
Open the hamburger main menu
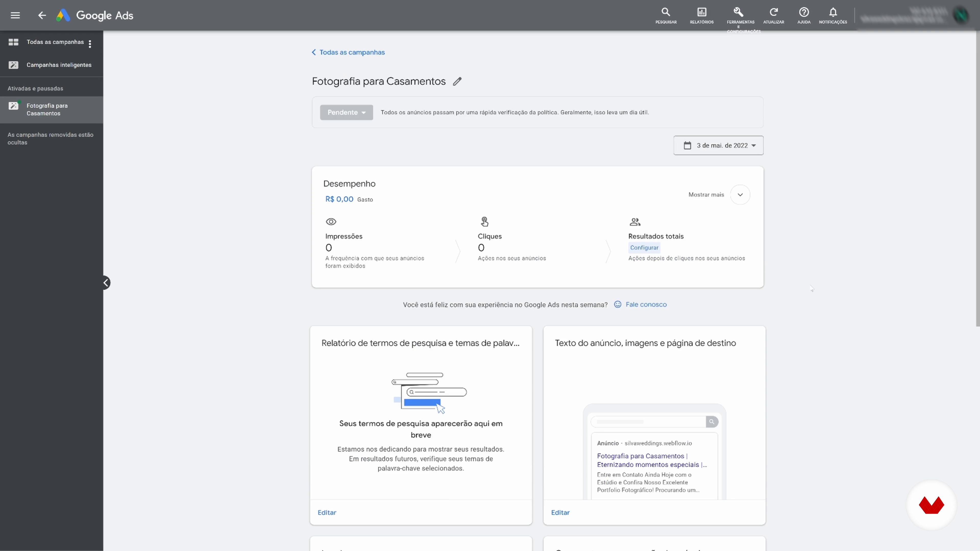[15, 15]
